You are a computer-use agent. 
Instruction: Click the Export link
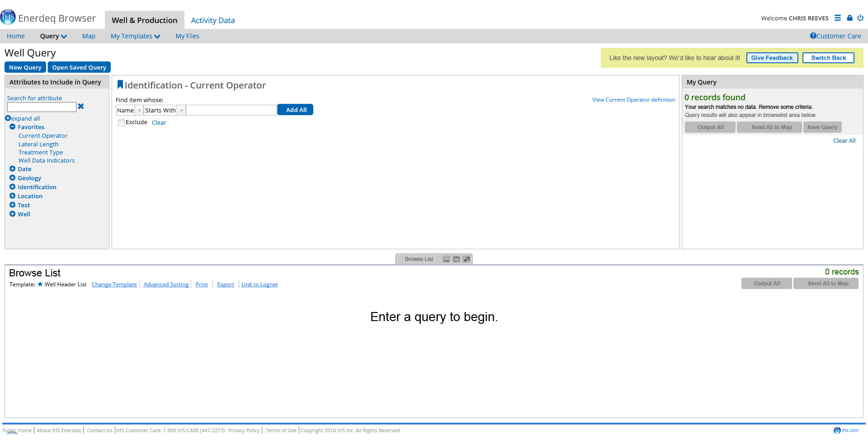coord(226,284)
